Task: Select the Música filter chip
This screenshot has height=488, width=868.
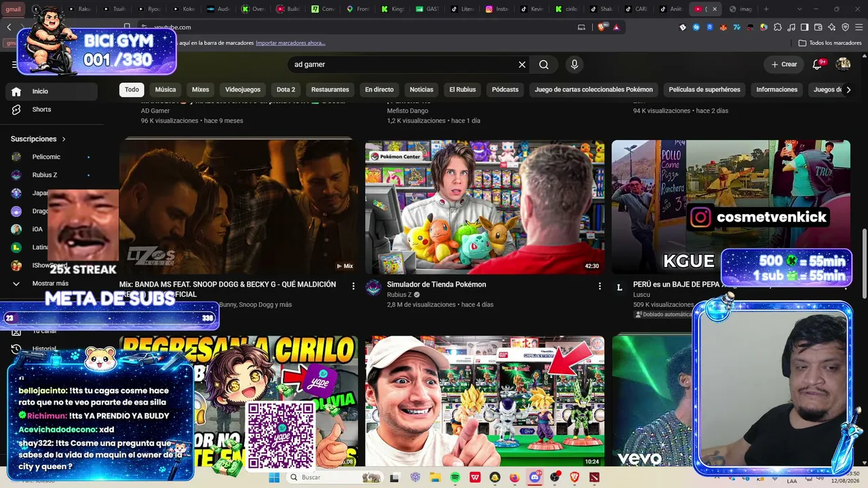Action: click(x=165, y=89)
